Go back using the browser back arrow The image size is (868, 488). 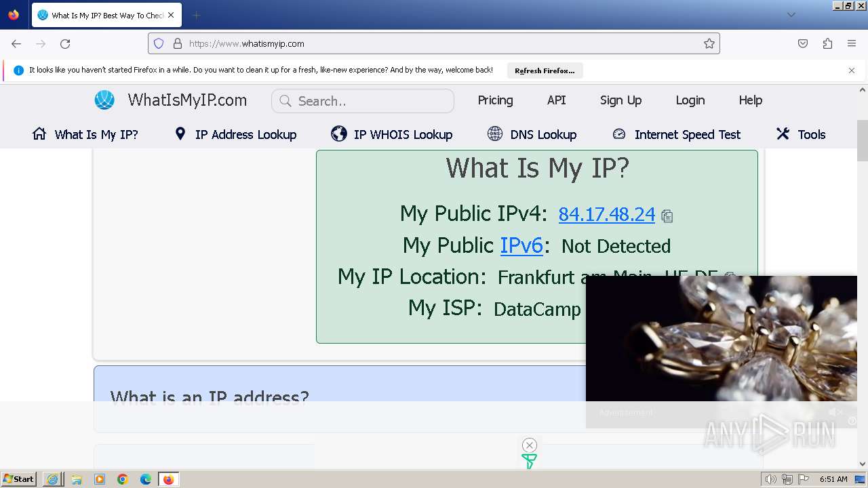pos(16,43)
